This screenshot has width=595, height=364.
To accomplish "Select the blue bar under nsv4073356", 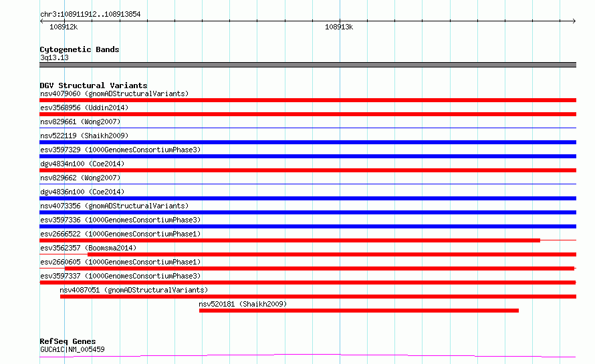I will click(x=308, y=212).
